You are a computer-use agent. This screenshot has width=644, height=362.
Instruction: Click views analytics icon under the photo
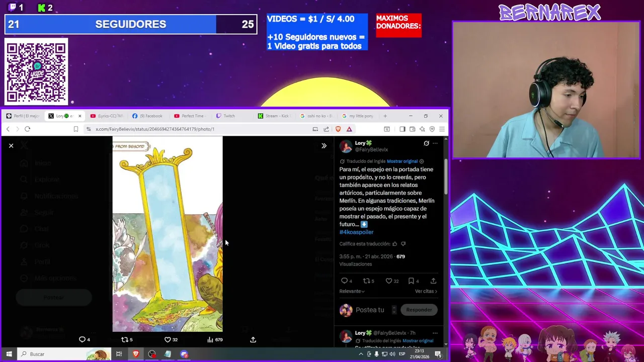(x=210, y=339)
